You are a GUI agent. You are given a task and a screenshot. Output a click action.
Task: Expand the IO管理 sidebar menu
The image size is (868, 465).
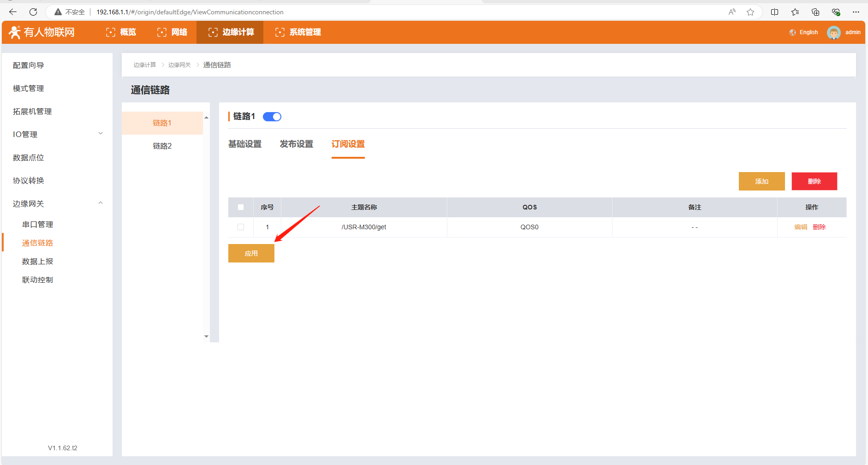pos(101,134)
